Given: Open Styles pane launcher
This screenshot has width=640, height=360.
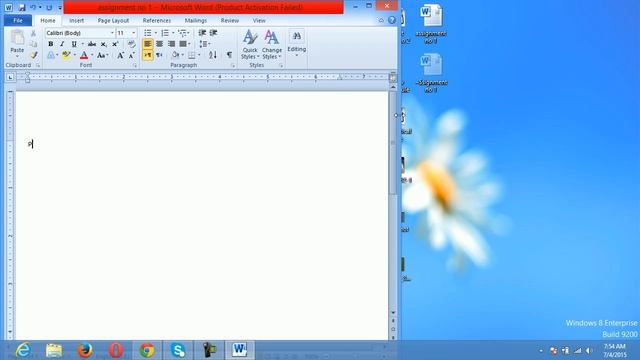Looking at the screenshot, I should (x=281, y=65).
